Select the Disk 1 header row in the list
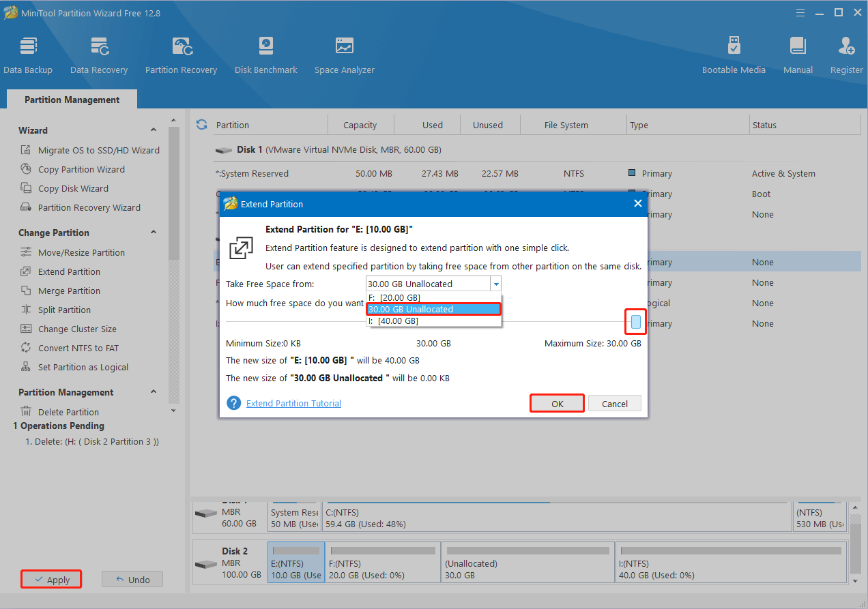This screenshot has height=609, width=868. pyautogui.click(x=536, y=149)
